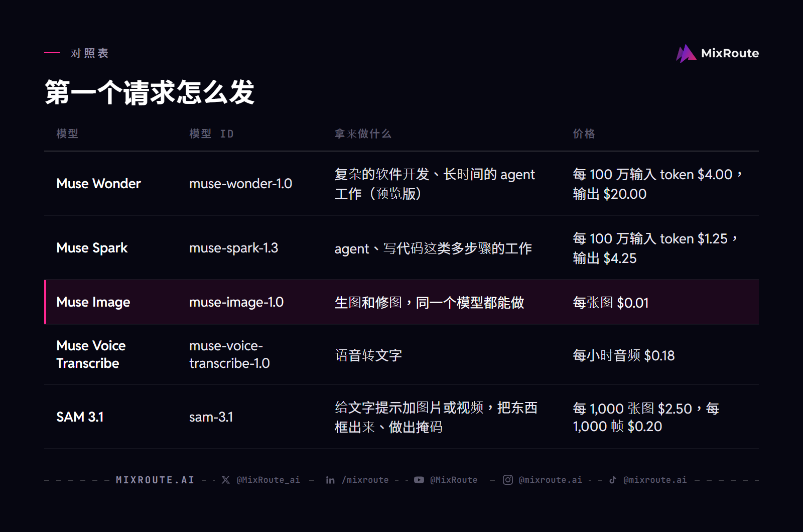
Task: Click the 模型 ID column header
Action: tap(211, 134)
